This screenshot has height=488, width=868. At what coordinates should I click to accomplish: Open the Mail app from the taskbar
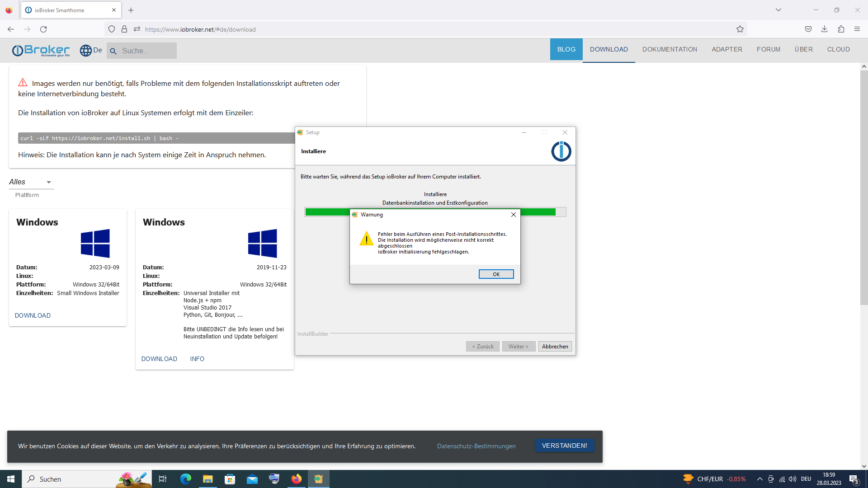(x=252, y=479)
